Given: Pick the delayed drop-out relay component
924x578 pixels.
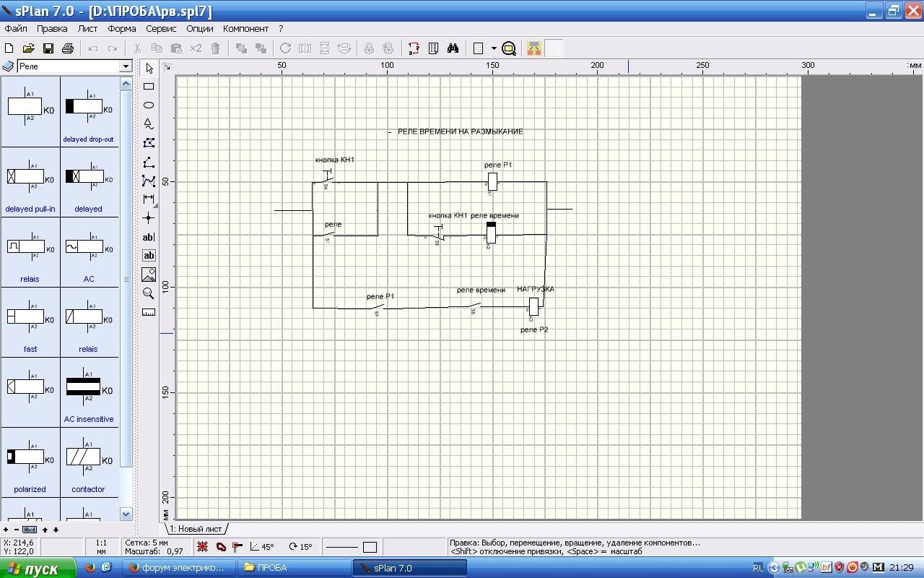Looking at the screenshot, I should [x=89, y=112].
